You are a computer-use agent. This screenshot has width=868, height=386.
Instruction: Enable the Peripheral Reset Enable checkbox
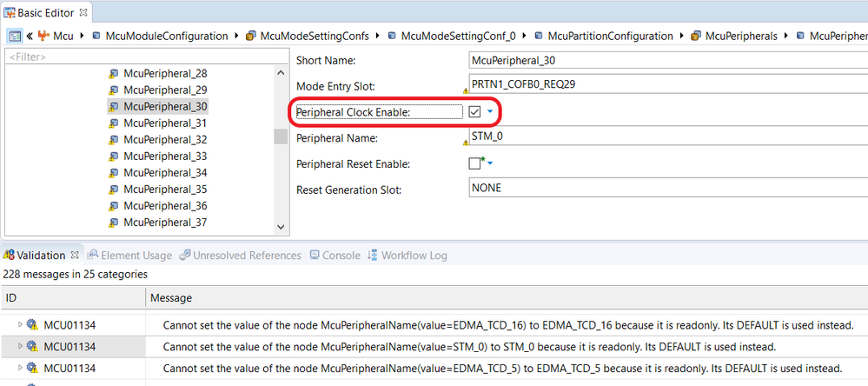click(x=474, y=163)
